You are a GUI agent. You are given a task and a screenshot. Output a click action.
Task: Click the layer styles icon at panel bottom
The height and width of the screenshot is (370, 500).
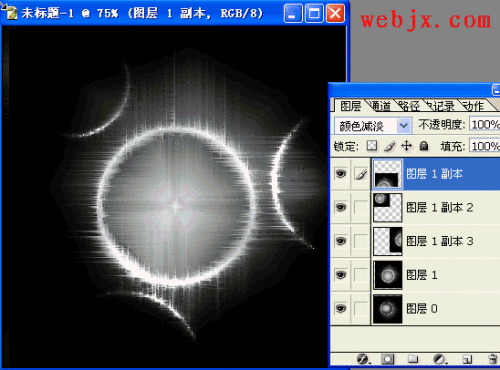(362, 359)
